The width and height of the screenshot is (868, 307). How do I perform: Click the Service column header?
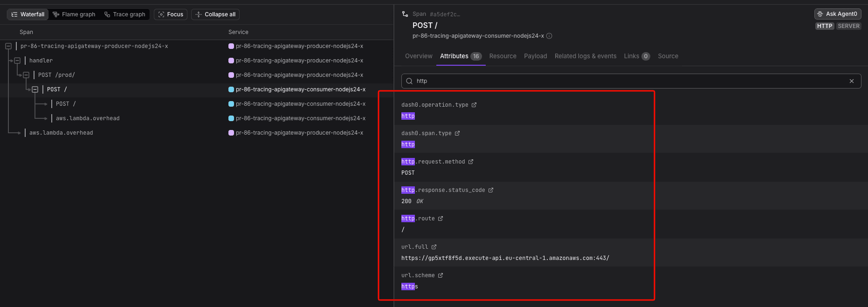238,32
